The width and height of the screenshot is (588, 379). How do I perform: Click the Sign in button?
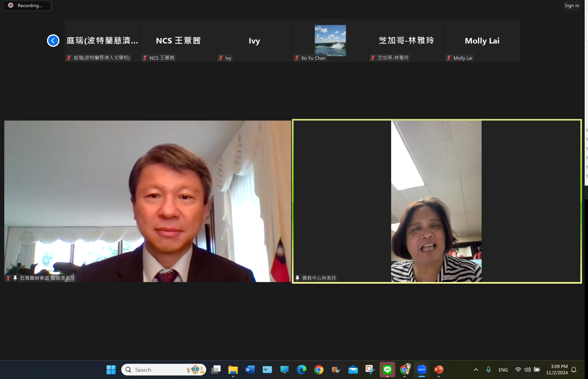coord(571,5)
